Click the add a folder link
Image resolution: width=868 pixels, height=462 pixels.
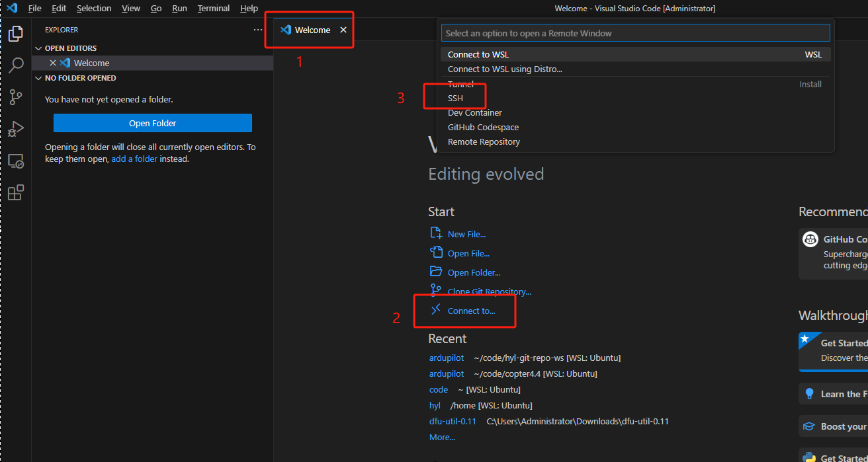click(x=134, y=159)
